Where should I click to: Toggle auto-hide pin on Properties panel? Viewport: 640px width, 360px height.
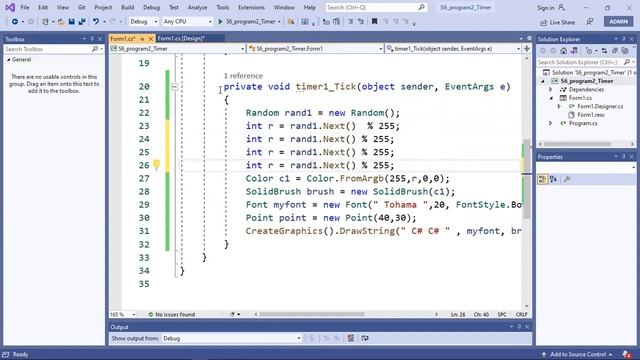(624, 157)
